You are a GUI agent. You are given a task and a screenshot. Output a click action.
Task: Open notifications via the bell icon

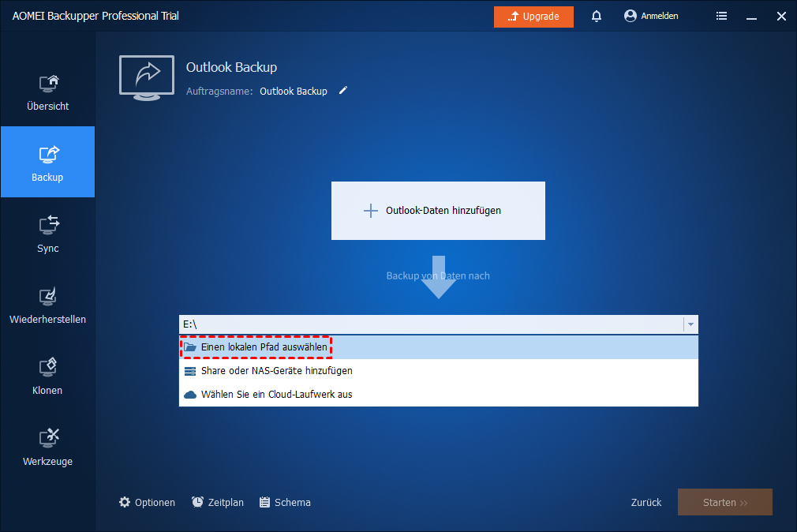[597, 17]
